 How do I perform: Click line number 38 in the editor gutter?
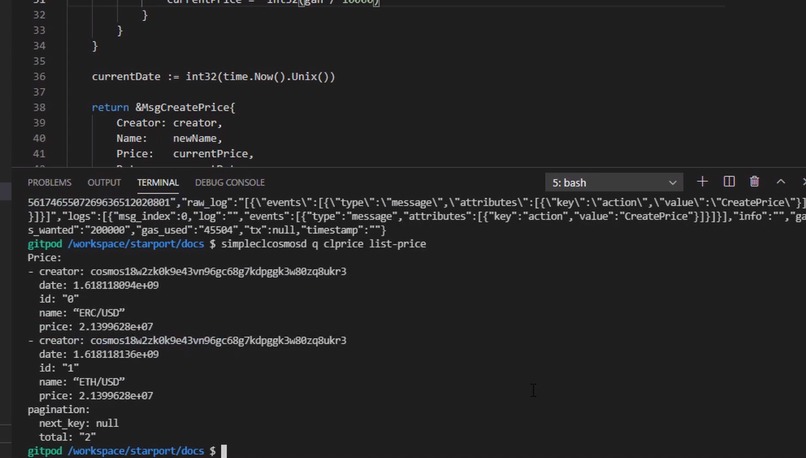point(39,107)
